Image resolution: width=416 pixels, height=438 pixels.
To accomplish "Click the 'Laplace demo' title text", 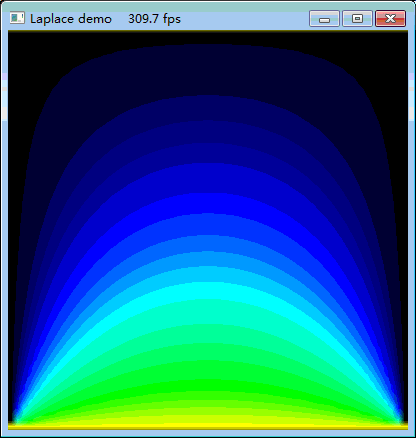I will click(71, 19).
